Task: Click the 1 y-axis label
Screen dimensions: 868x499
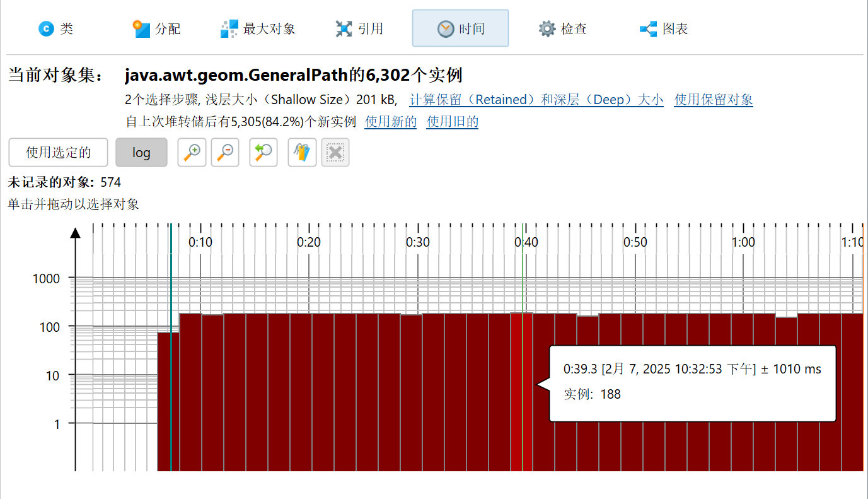Action: (57, 424)
